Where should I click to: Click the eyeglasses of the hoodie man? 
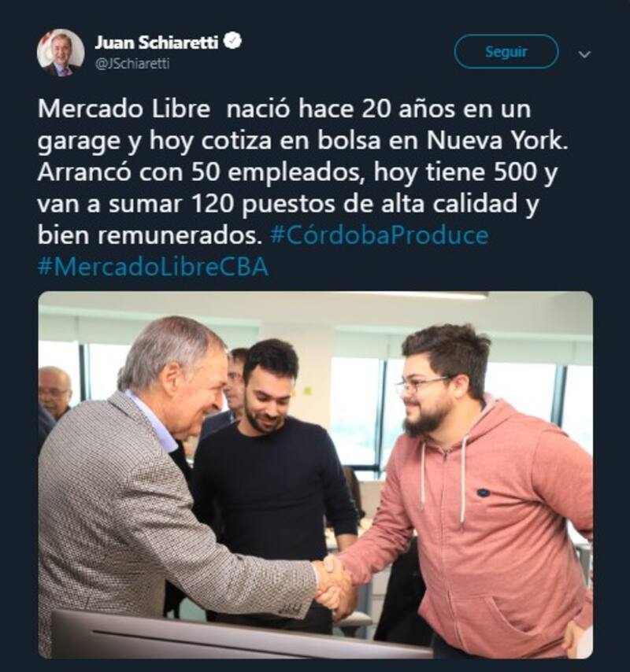[x=421, y=385]
